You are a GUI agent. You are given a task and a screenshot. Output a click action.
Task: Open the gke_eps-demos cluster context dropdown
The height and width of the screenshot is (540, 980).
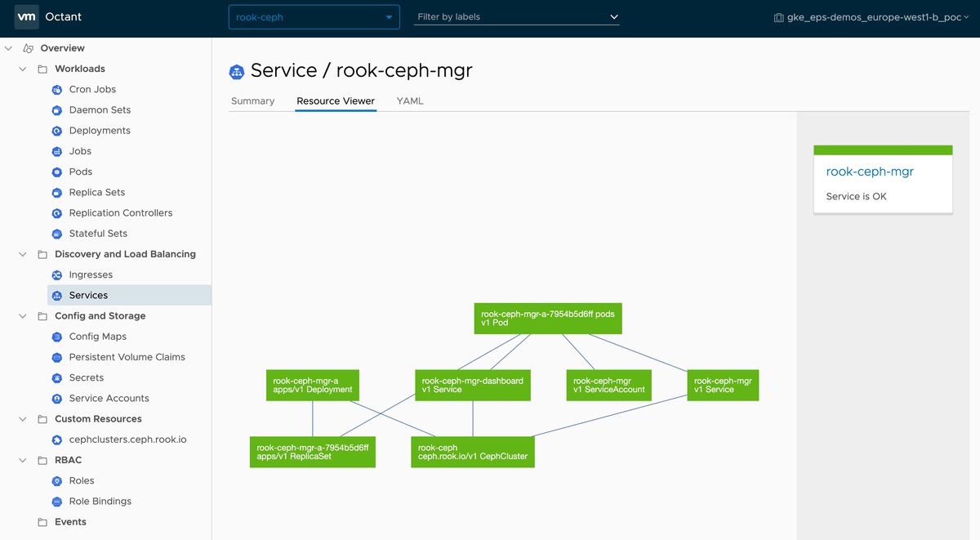871,17
